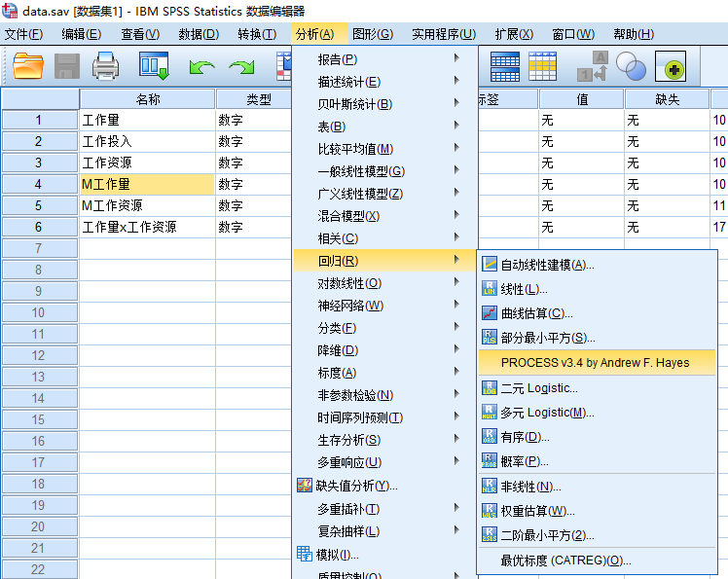Screen dimensions: 728x579
Task: Click the 名称 column header
Action: coord(148,99)
